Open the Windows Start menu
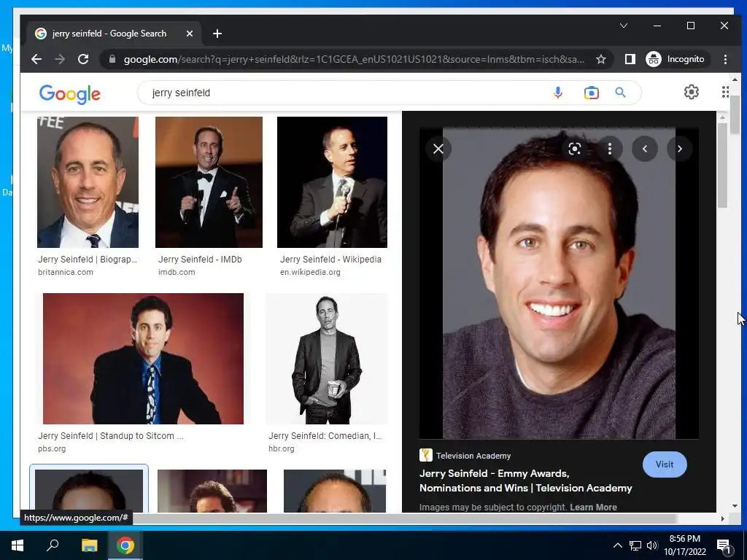This screenshot has width=747, height=560. 18,545
